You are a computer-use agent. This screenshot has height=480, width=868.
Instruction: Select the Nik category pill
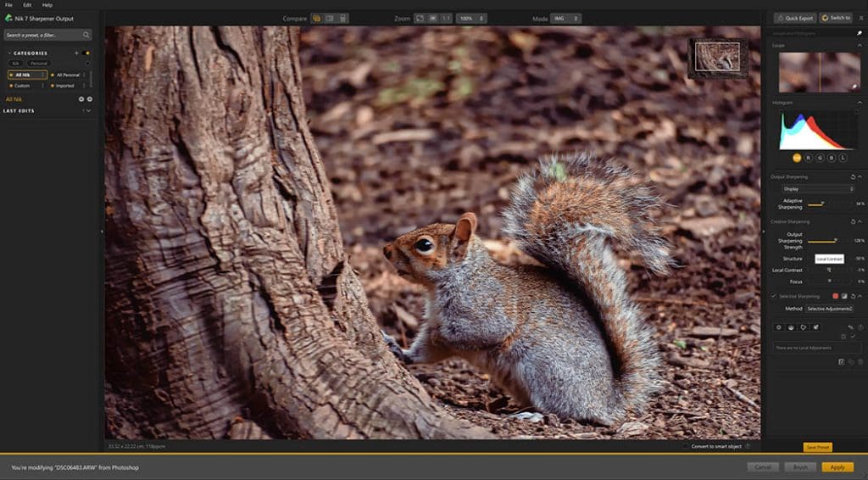[x=16, y=64]
